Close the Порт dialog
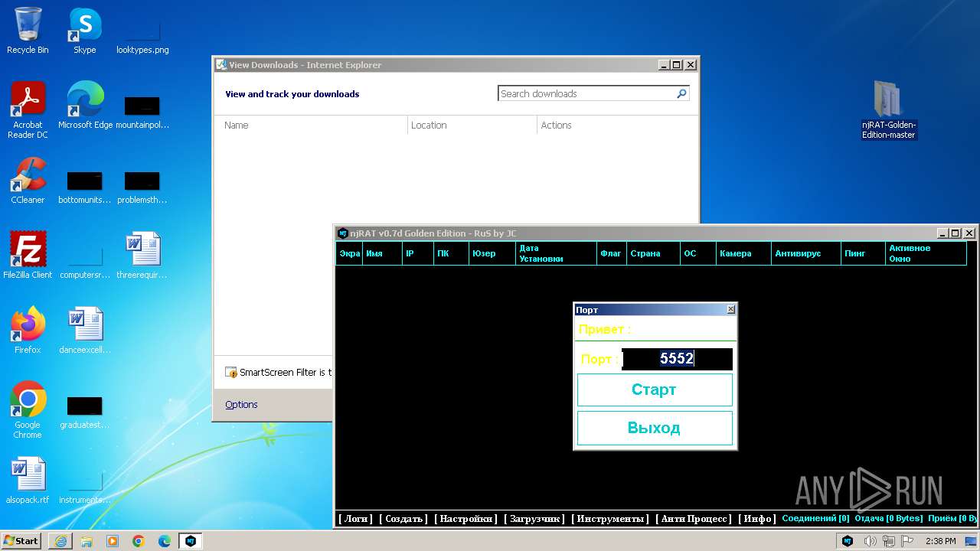This screenshot has height=551, width=980. [730, 309]
